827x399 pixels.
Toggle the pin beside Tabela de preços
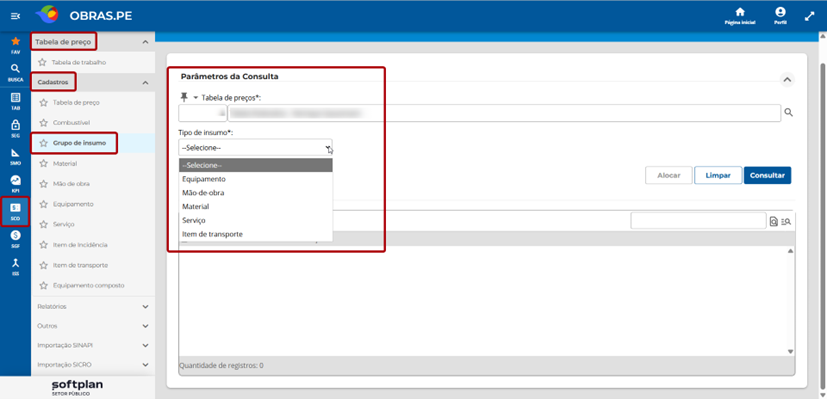click(x=184, y=98)
